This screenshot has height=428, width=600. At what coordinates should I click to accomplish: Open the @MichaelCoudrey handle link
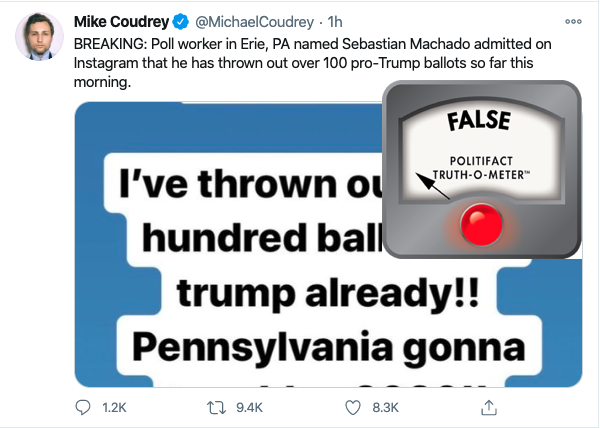pos(254,22)
